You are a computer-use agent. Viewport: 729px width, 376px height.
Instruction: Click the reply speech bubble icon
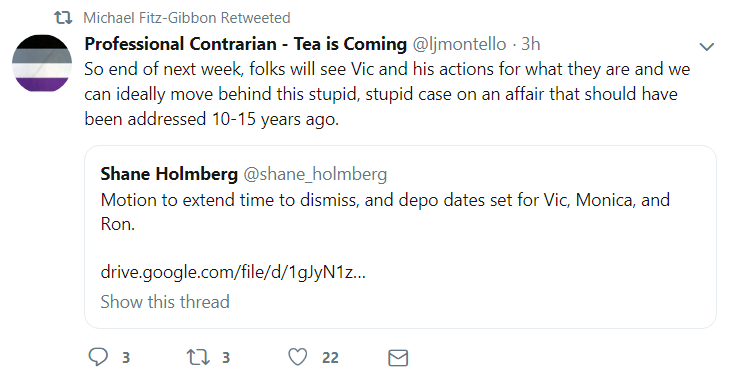[98, 357]
